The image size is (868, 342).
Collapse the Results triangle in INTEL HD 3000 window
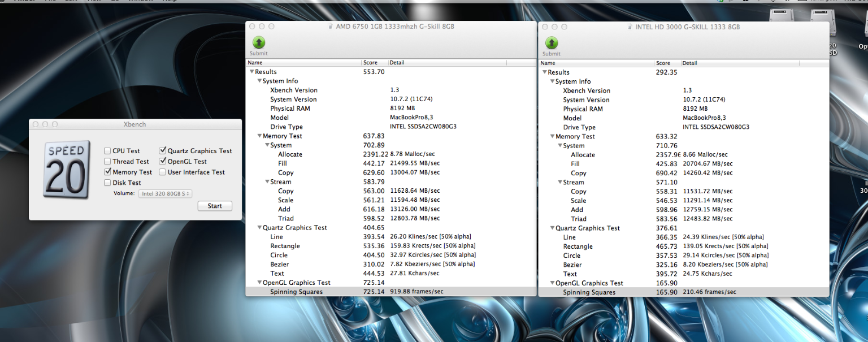point(545,72)
